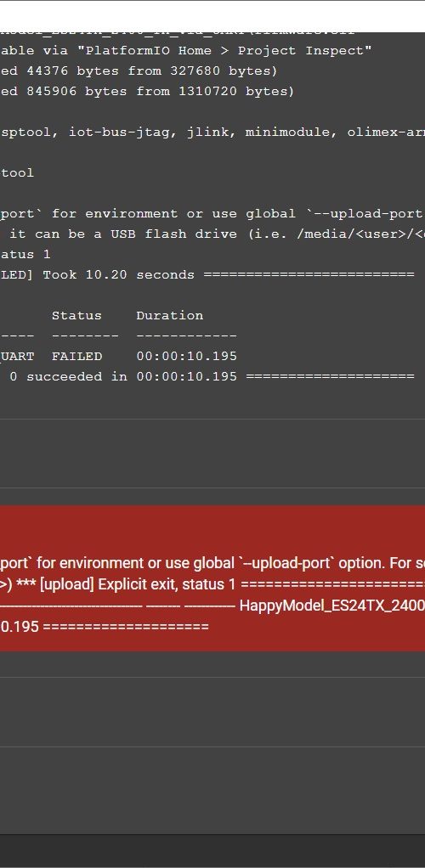
Task: Click the "Duration" column header in the log table
Action: 169,316
